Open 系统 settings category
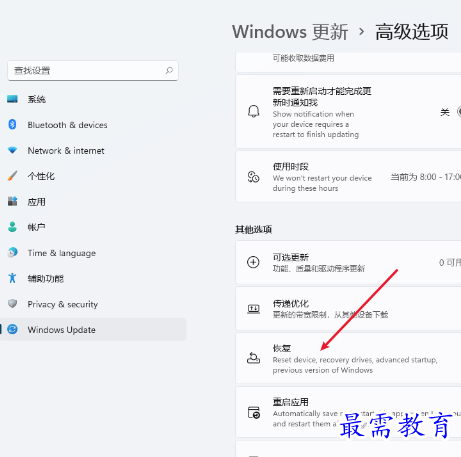Viewport: 461px width, 457px height. [x=37, y=99]
